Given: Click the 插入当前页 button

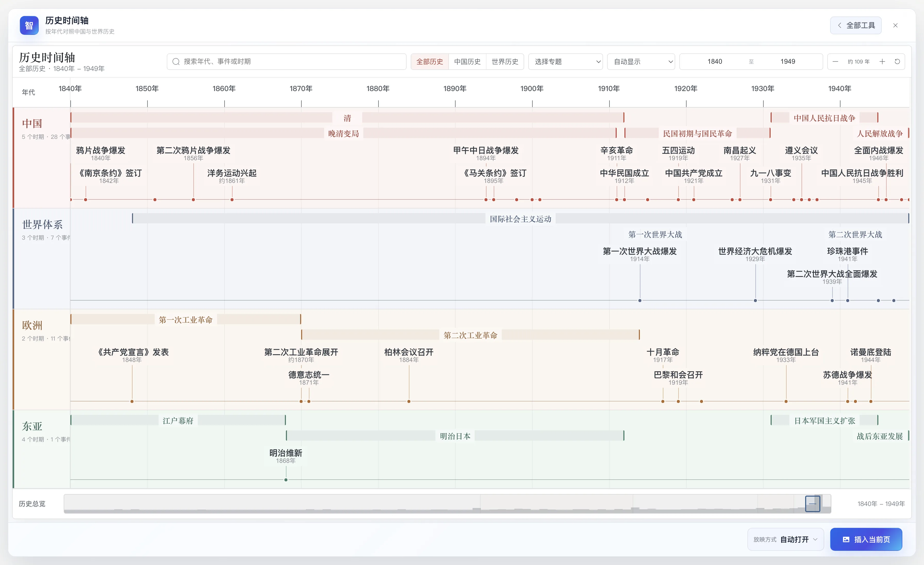Looking at the screenshot, I should click(x=866, y=539).
